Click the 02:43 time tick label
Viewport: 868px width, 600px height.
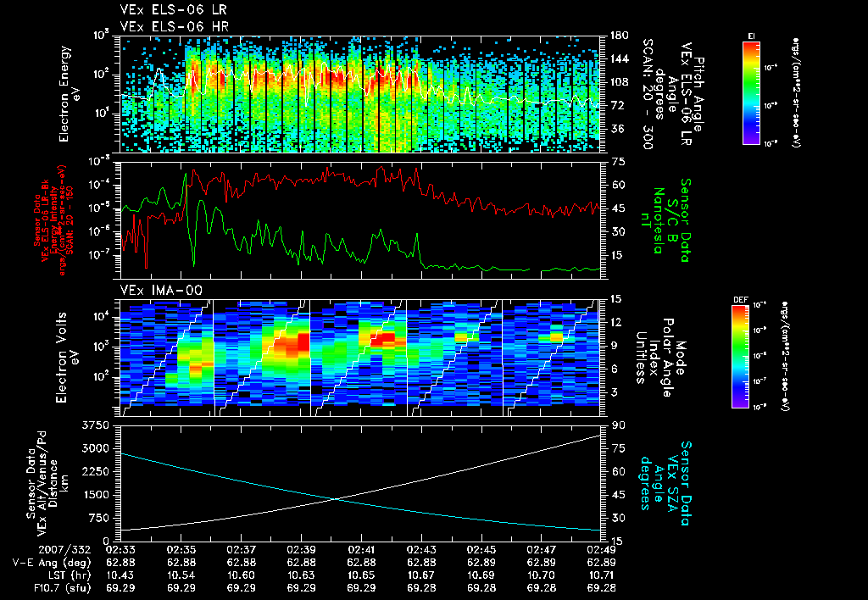pyautogui.click(x=421, y=551)
